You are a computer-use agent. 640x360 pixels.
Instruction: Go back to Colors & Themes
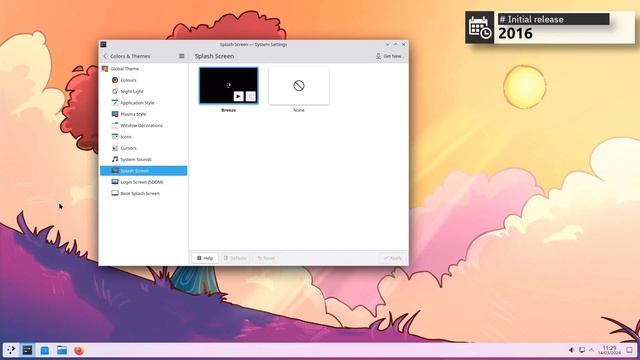pos(127,56)
